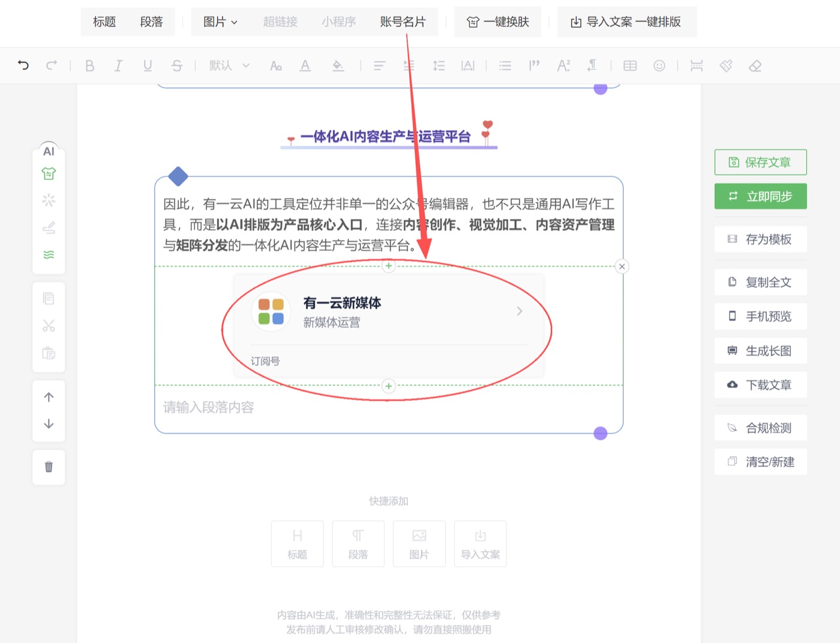Screen dimensions: 840x643
Task: Click the 保存文章 button
Action: coord(760,162)
